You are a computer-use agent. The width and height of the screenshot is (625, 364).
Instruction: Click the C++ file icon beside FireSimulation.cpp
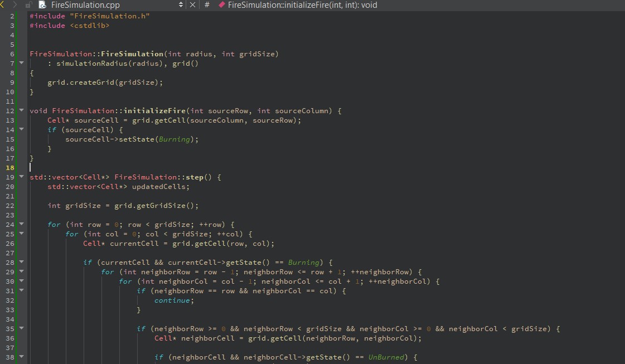tap(43, 5)
